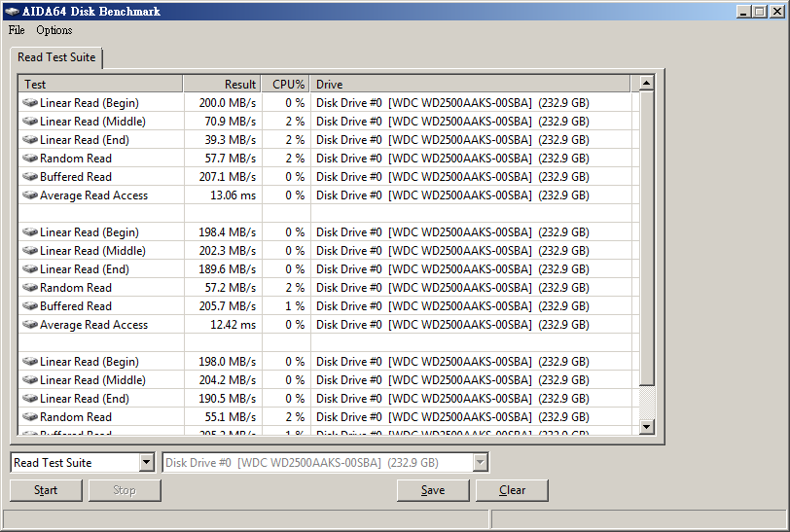Click the disk icon of the 70.9 MB/s Linear Read (Middle) row
The height and width of the screenshot is (532, 790).
point(30,122)
